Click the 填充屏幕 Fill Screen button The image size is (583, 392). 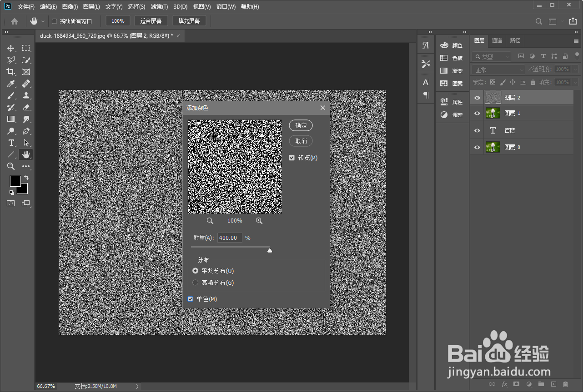pos(189,21)
